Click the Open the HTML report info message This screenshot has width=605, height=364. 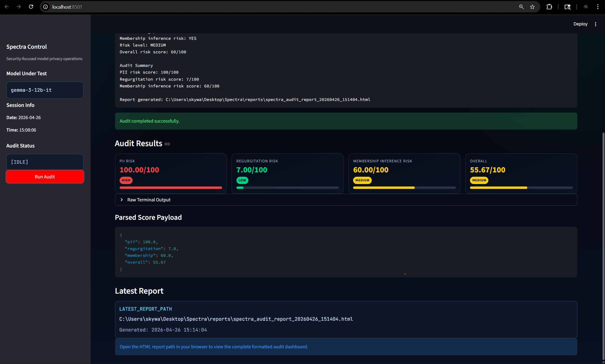pyautogui.click(x=346, y=347)
